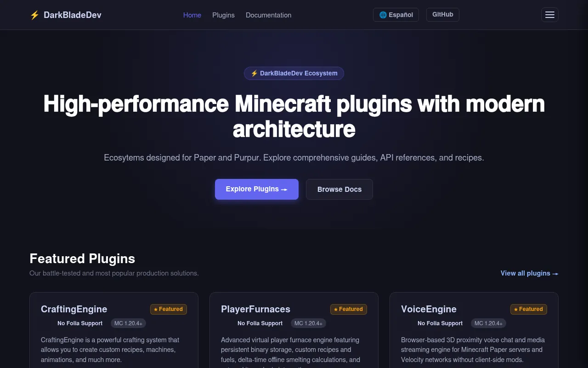Click the Featured Plugins heading
The width and height of the screenshot is (588, 368).
[x=82, y=259]
